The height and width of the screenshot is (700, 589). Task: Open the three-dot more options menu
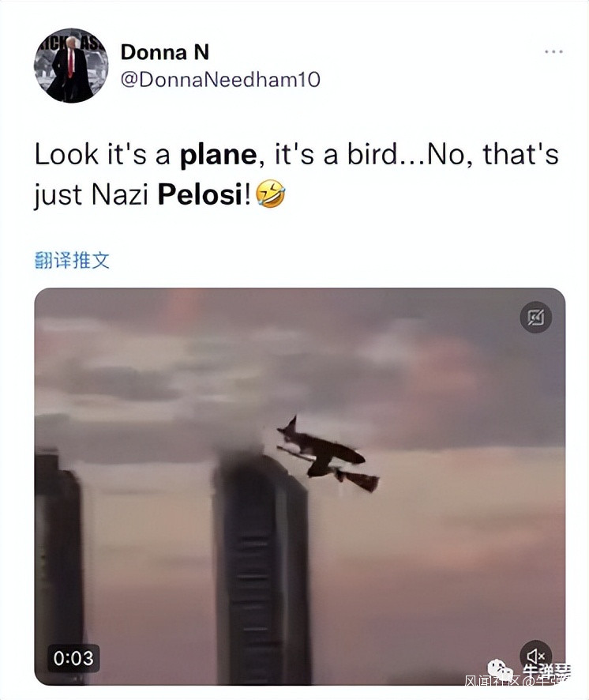point(553,52)
